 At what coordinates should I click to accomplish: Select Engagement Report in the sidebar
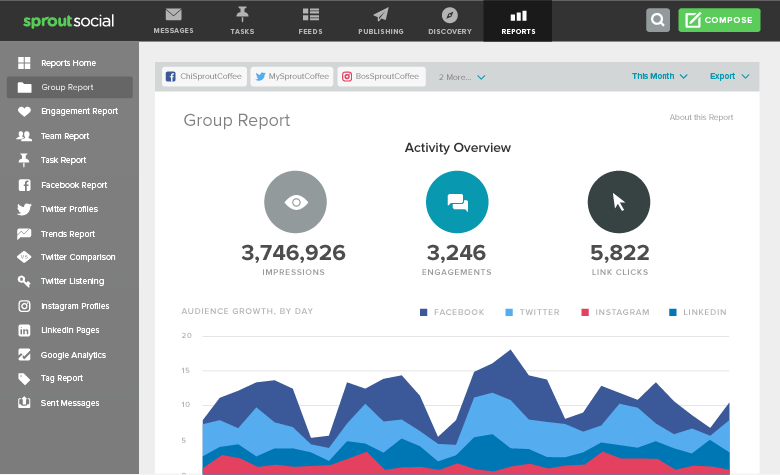(x=79, y=112)
